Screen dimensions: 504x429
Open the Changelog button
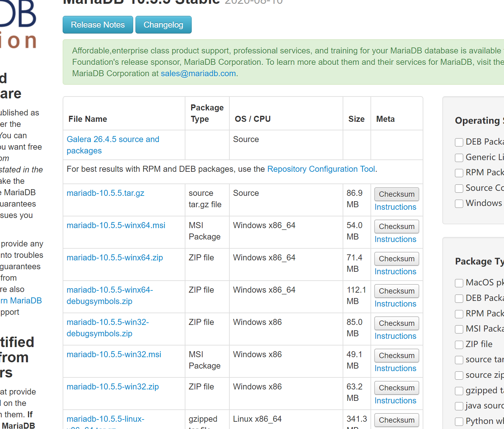click(163, 25)
